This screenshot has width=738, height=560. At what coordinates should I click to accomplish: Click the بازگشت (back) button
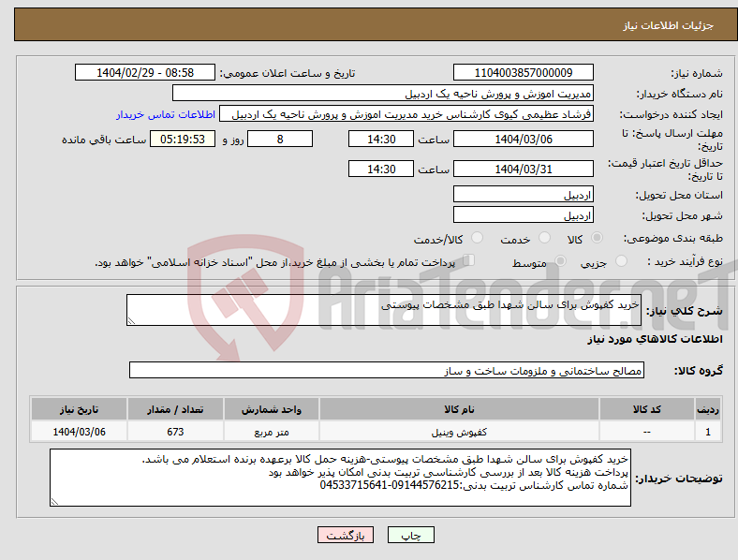click(x=346, y=535)
